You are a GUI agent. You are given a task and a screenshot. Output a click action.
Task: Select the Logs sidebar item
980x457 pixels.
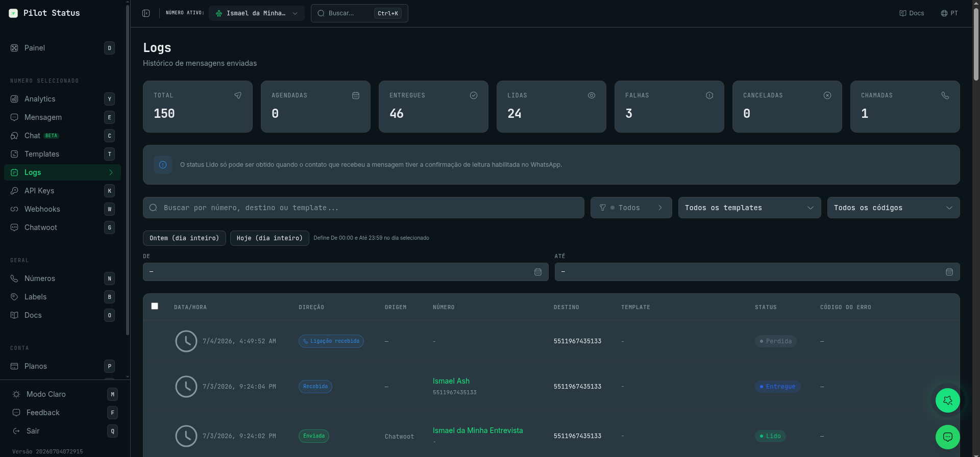[62, 172]
